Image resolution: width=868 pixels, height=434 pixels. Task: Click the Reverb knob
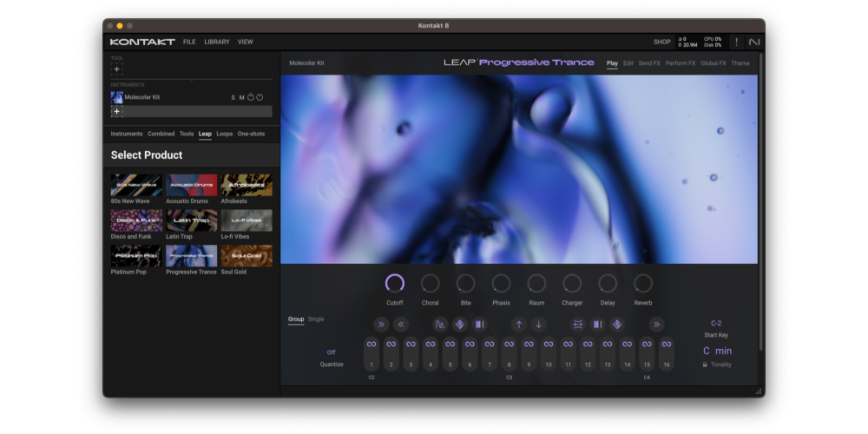click(x=642, y=284)
